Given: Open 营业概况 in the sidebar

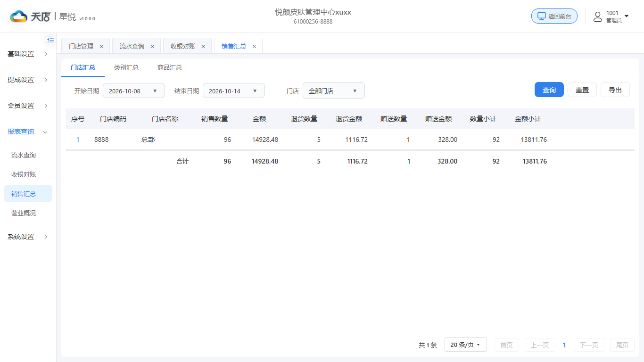Looking at the screenshot, I should pyautogui.click(x=24, y=213).
